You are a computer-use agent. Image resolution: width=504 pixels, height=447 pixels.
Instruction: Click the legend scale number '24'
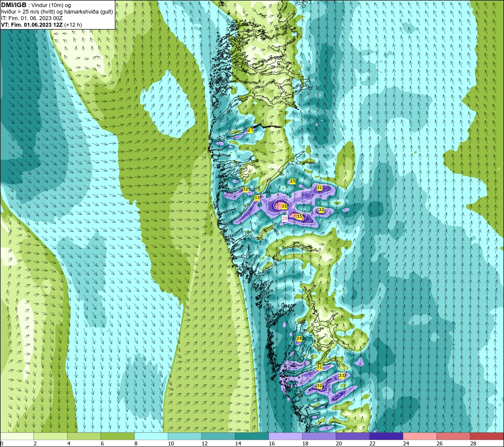coord(406,443)
